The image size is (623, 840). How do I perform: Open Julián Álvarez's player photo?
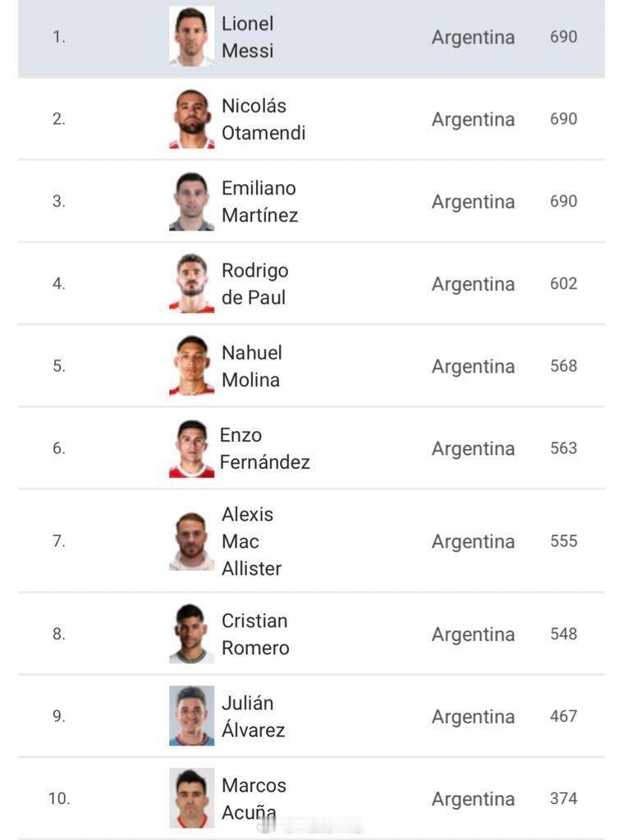(x=192, y=716)
